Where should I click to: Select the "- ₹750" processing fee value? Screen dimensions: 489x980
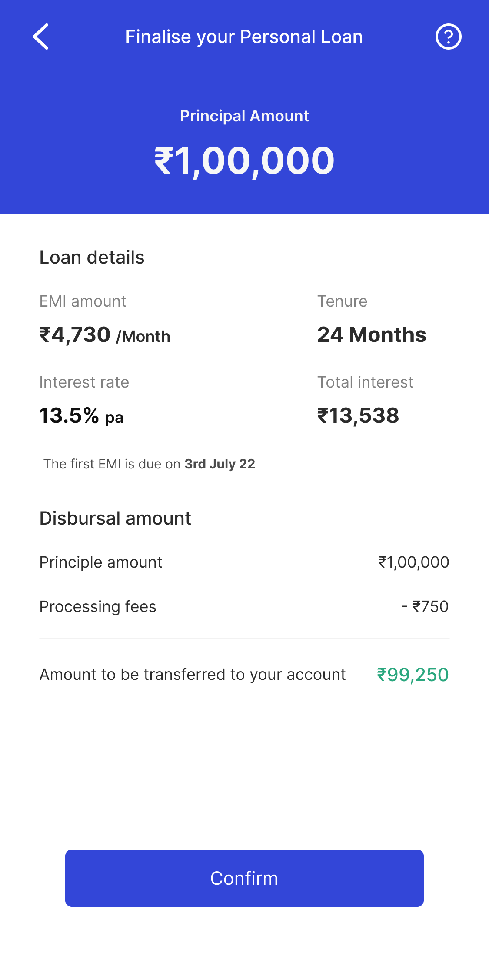pyautogui.click(x=425, y=607)
